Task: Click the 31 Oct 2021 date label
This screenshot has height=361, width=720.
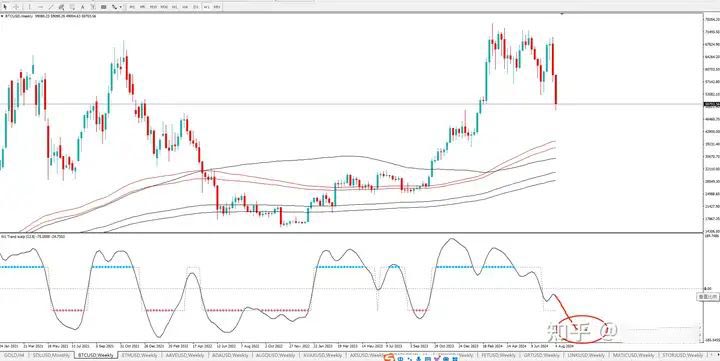Action: (129, 345)
